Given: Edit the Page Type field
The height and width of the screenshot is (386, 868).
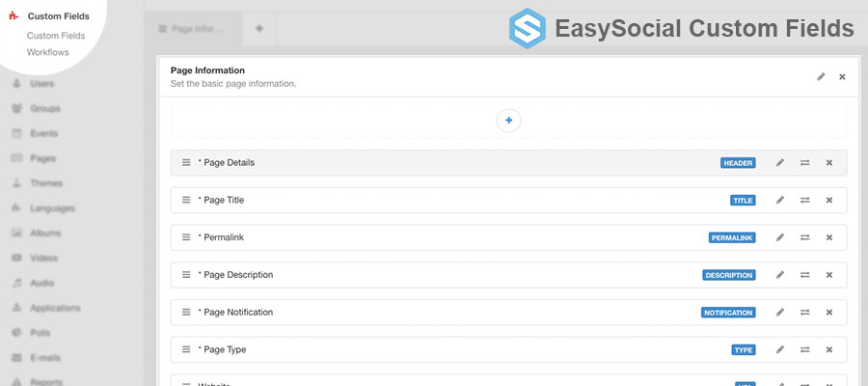Looking at the screenshot, I should [x=780, y=349].
